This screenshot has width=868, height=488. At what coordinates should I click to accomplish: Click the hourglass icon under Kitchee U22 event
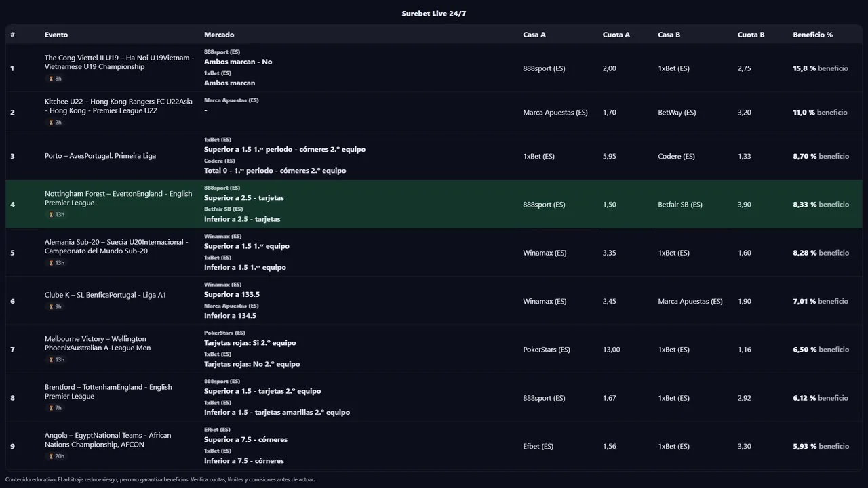(51, 123)
